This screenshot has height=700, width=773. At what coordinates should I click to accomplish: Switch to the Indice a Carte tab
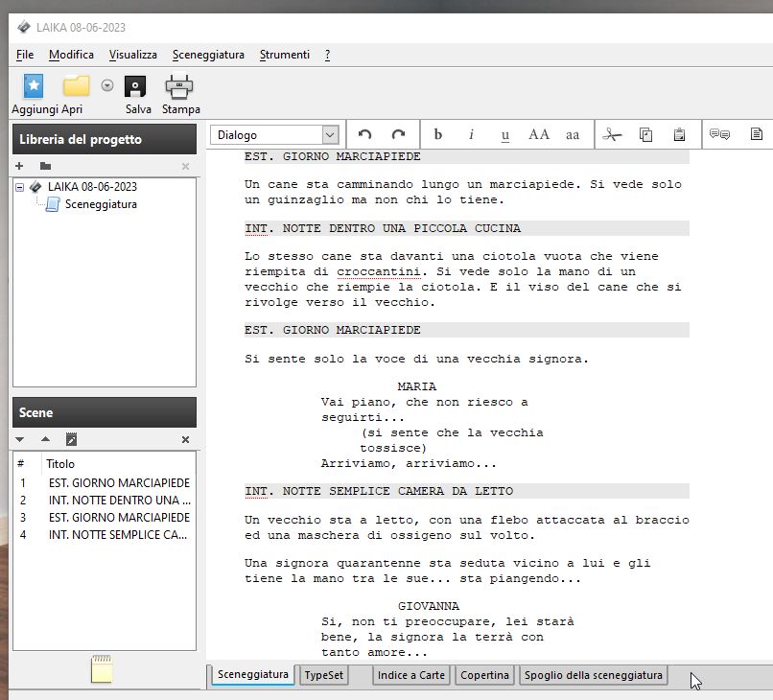(x=411, y=675)
